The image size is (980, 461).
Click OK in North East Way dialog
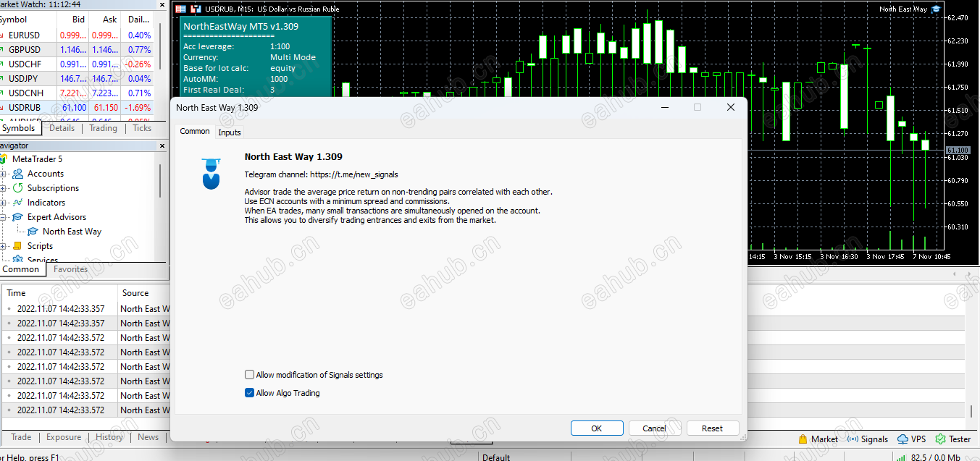tap(597, 428)
